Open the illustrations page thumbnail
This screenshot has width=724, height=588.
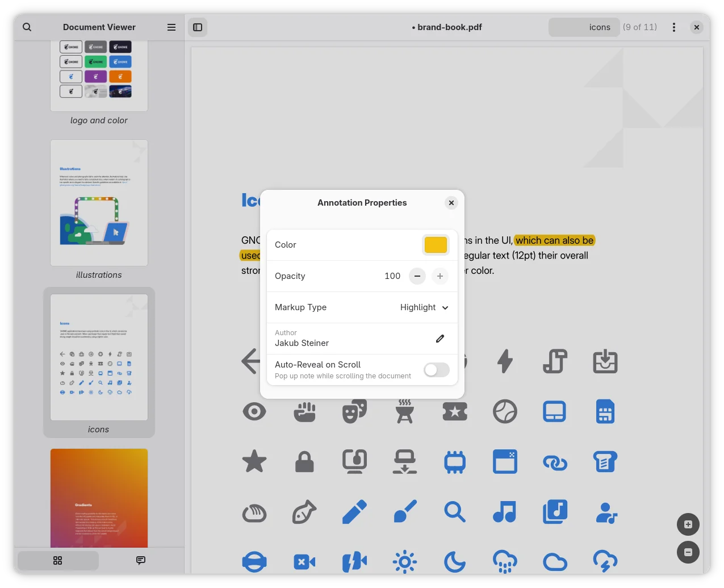99,203
